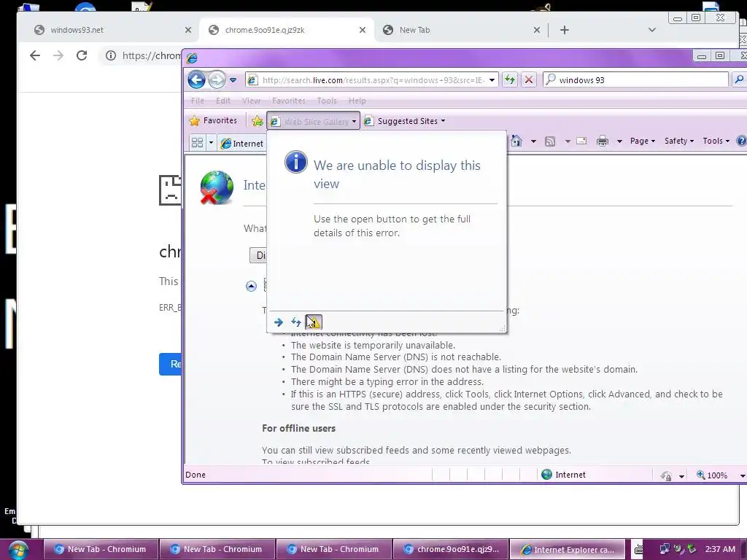This screenshot has height=560, width=747.
Task: Click the Chromium Reload button
Action: pyautogui.click(x=82, y=55)
